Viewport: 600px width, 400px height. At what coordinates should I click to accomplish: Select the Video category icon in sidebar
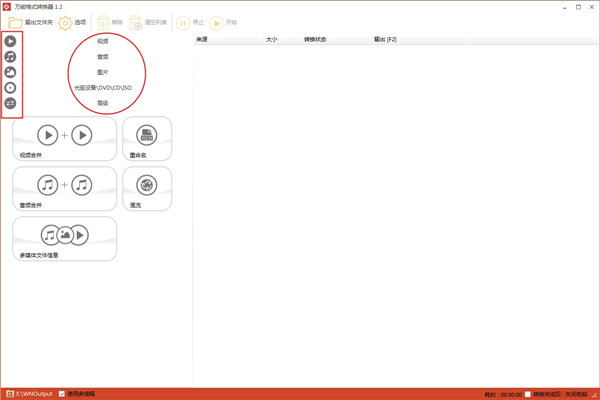pos(10,41)
